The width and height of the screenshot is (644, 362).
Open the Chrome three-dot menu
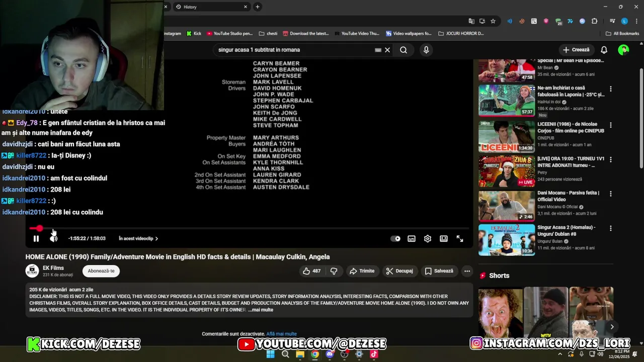pos(637,21)
